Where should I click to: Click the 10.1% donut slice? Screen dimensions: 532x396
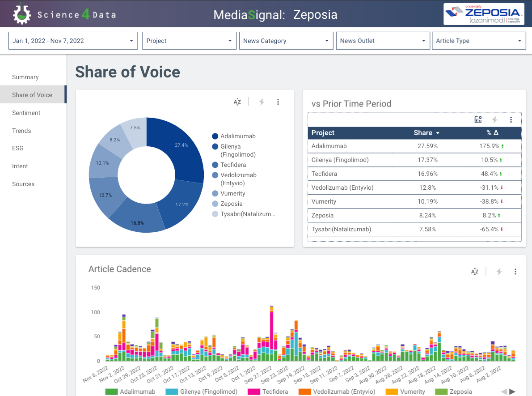pyautogui.click(x=102, y=163)
